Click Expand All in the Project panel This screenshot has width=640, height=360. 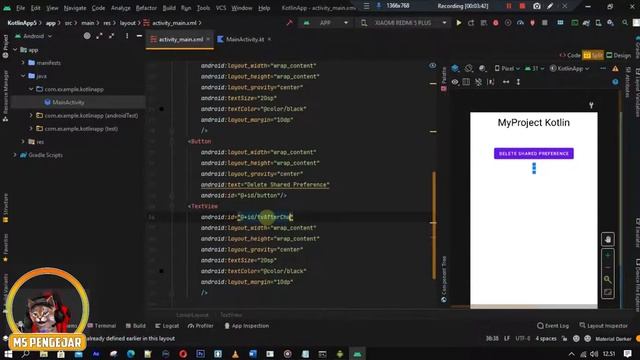tap(99, 36)
